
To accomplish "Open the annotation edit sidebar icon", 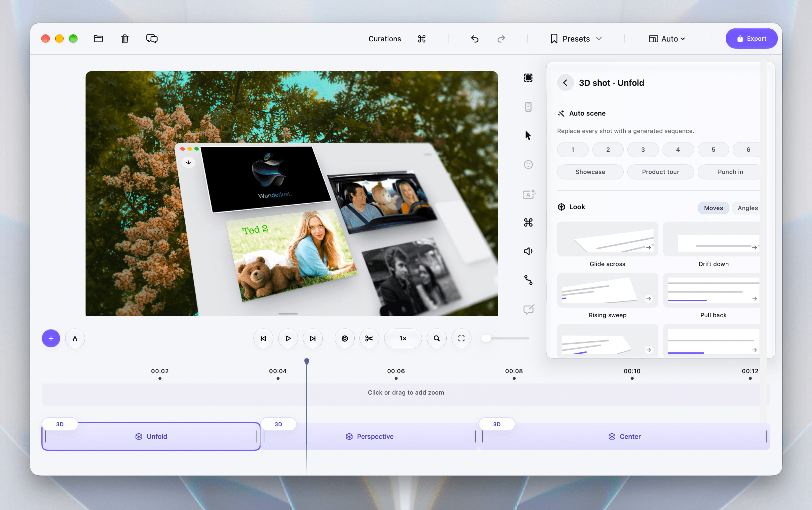I will click(x=528, y=309).
